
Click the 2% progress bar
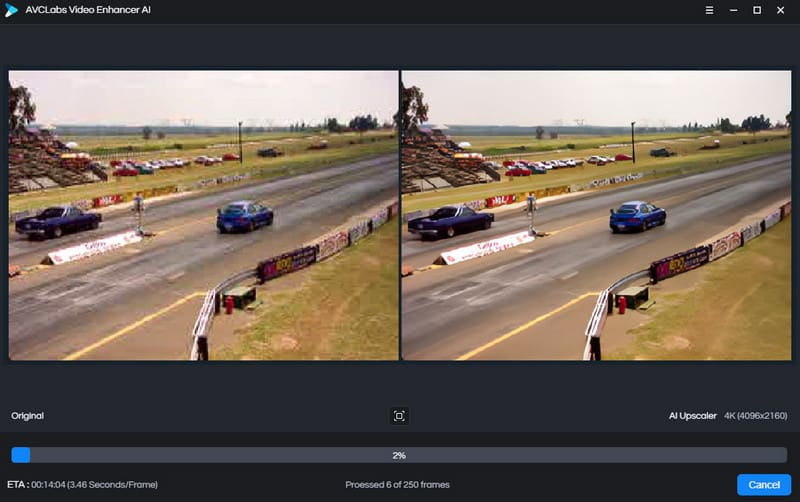coord(399,455)
